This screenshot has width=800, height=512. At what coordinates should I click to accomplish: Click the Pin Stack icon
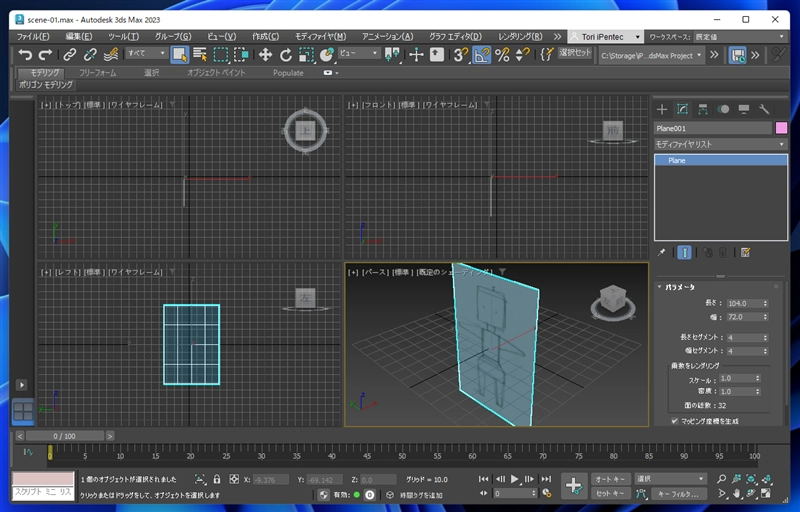tap(661, 252)
